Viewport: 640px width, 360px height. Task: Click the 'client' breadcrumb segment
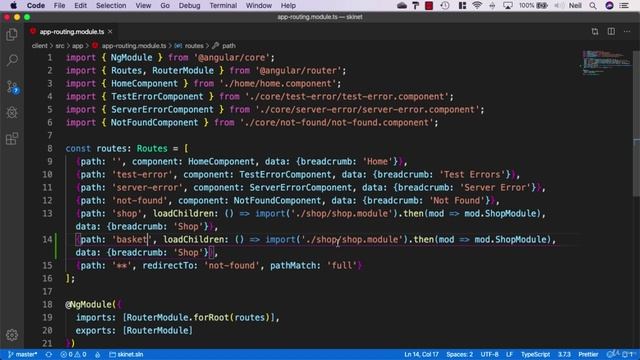(x=40, y=46)
